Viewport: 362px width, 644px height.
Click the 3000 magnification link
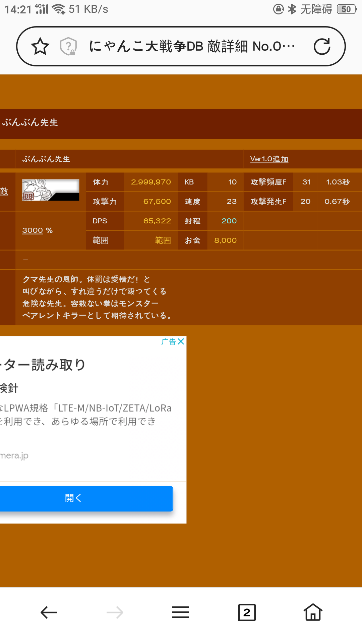[x=33, y=230]
